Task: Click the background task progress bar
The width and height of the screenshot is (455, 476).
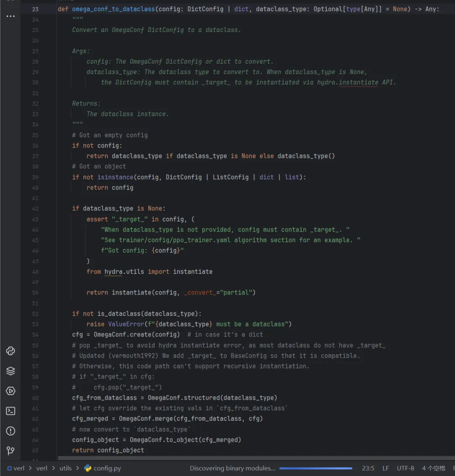Action: [x=316, y=468]
